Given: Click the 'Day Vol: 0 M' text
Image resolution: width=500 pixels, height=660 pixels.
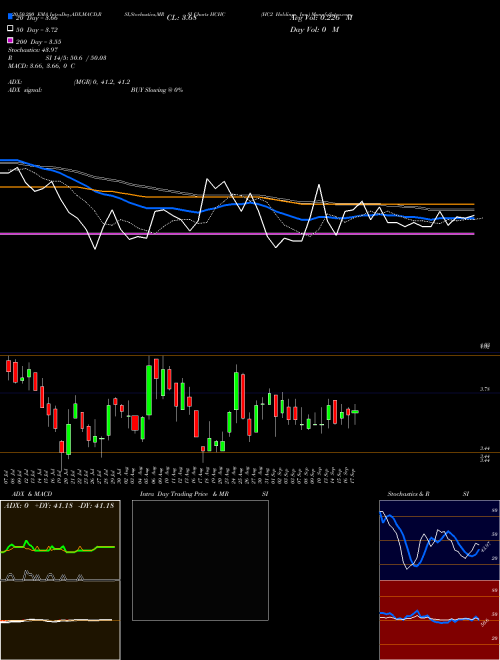Looking at the screenshot, I should [x=314, y=29].
